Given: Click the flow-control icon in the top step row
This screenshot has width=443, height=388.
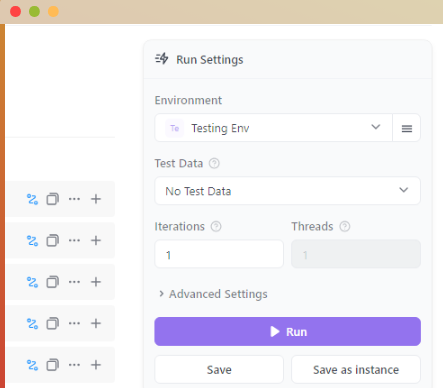Looking at the screenshot, I should (32, 199).
